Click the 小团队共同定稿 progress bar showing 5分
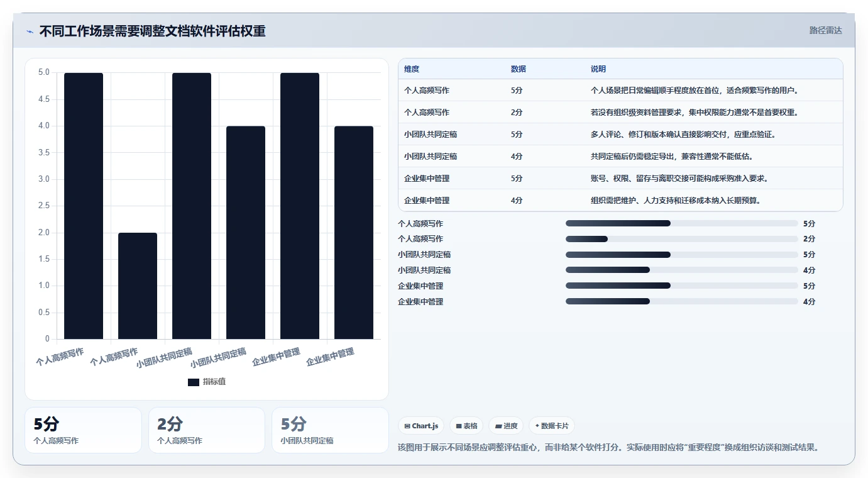The width and height of the screenshot is (868, 478). [x=681, y=255]
